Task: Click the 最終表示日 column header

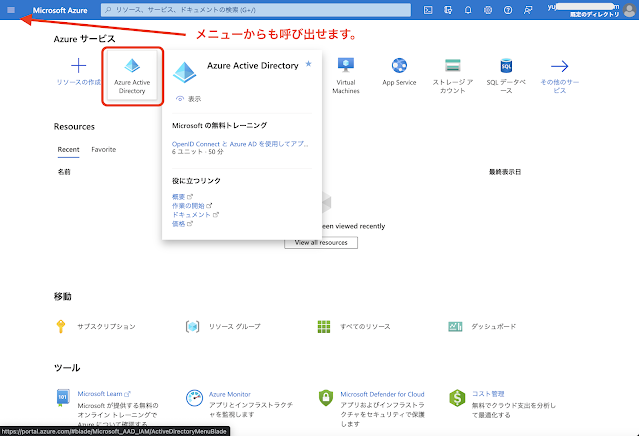Action: [x=505, y=172]
